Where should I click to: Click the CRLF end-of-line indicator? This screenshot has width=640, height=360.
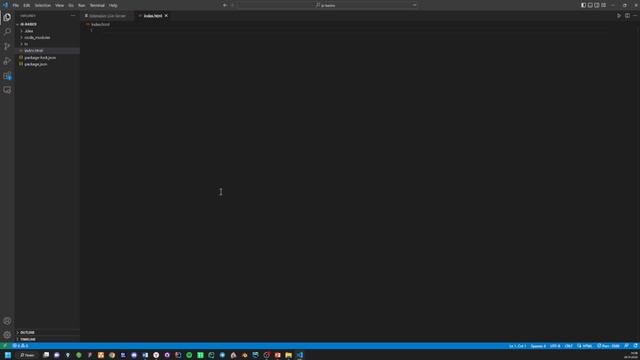click(569, 346)
